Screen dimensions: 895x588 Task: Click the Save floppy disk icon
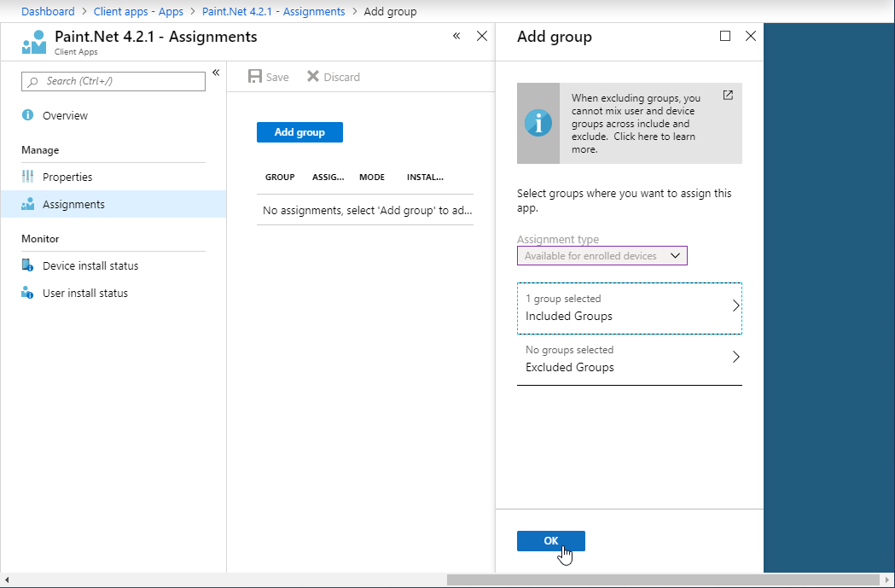pyautogui.click(x=254, y=77)
